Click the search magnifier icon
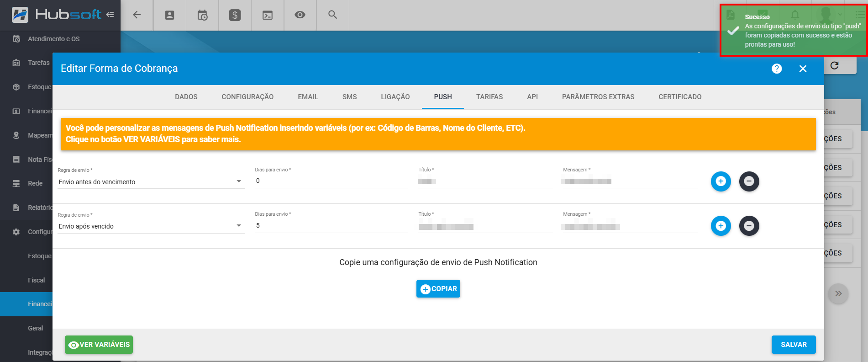Viewport: 868px width, 362px height. [333, 15]
